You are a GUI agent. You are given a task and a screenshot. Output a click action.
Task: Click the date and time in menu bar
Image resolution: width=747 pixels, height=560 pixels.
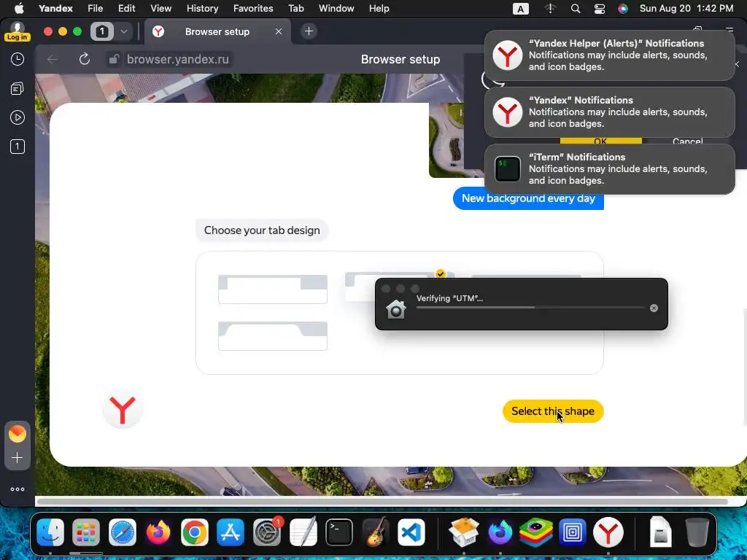point(686,9)
